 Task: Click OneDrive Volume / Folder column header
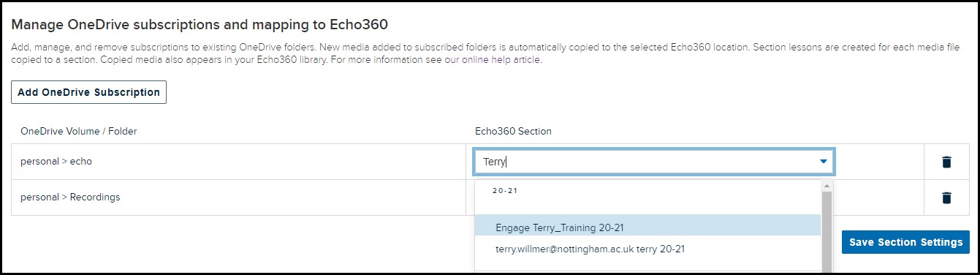click(x=79, y=132)
